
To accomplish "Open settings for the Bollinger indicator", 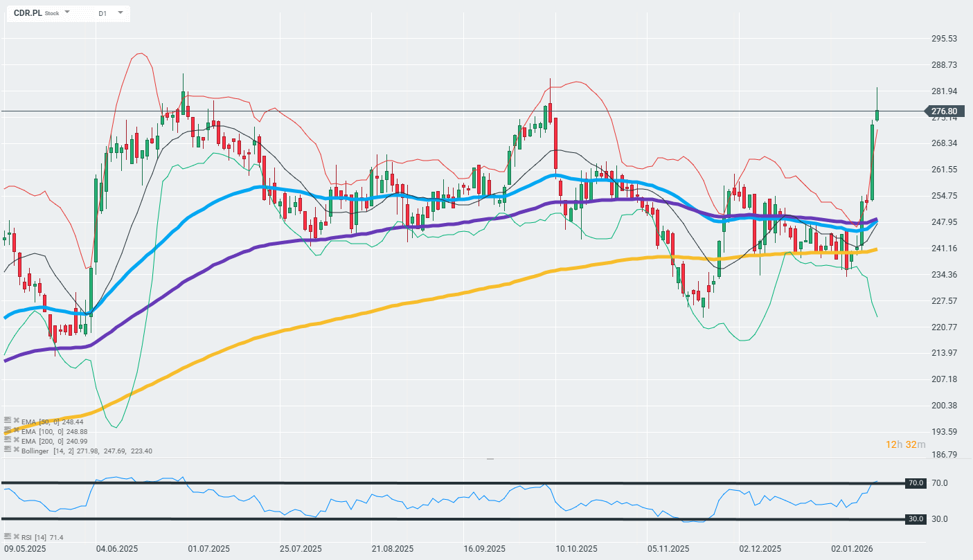I will click(8, 451).
